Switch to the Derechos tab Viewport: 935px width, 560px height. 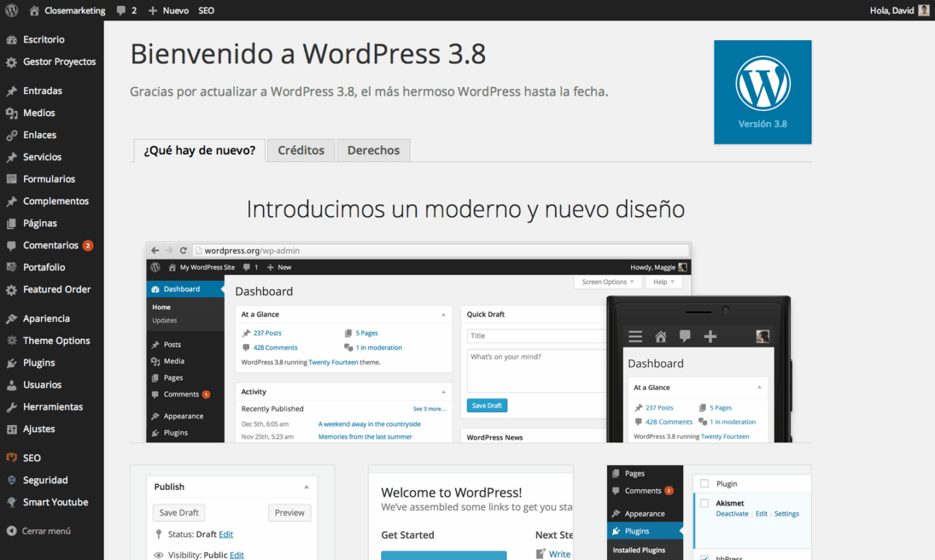pyautogui.click(x=373, y=150)
